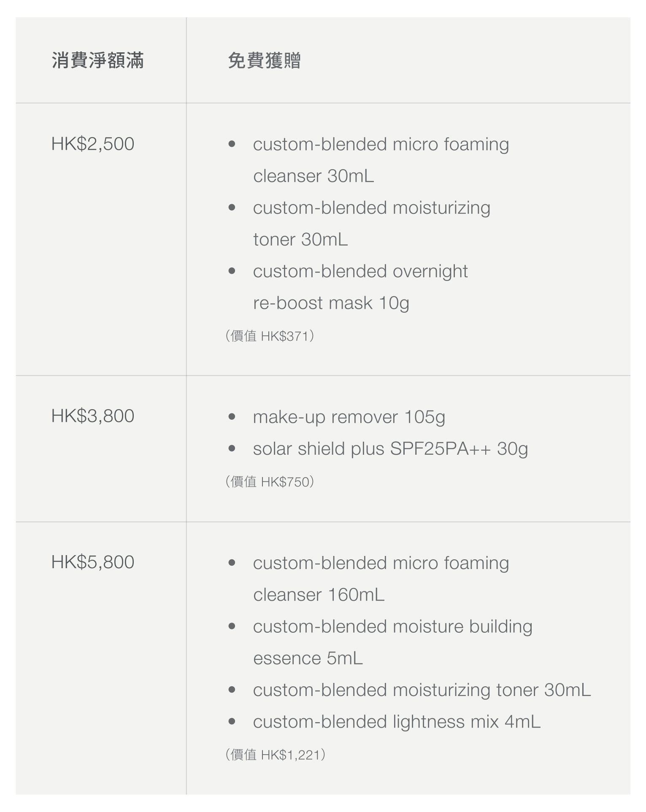Select the HK$5,800 spending tier

tap(93, 562)
